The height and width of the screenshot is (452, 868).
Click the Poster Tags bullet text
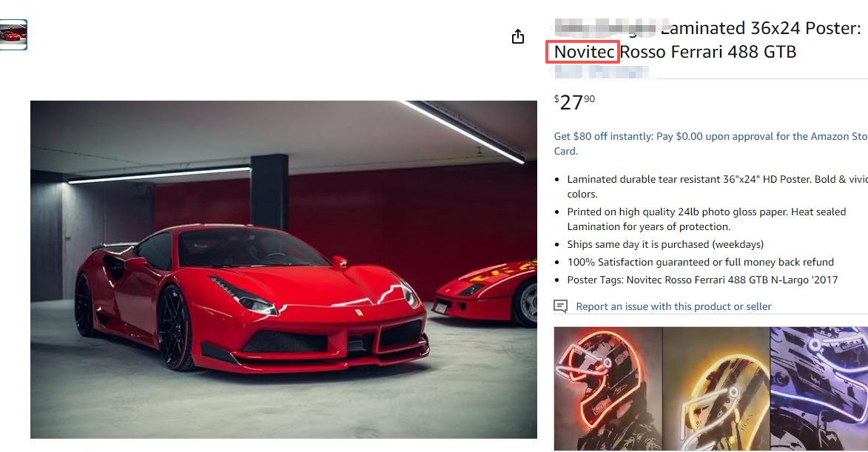(702, 280)
